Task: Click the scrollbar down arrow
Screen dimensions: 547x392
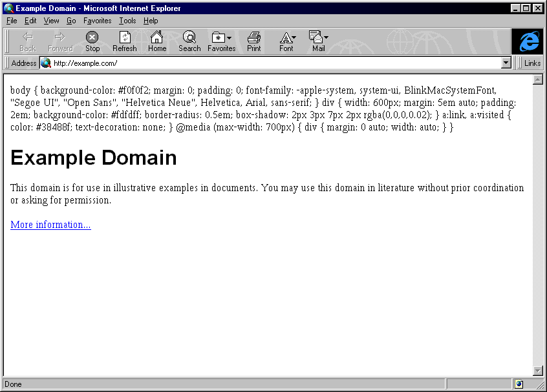Action: pos(537,371)
